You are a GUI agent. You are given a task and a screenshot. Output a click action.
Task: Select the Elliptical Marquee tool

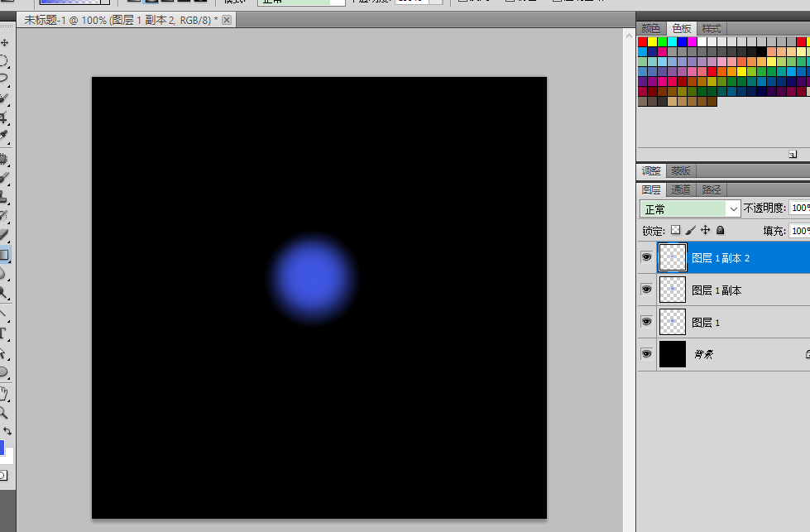(4, 61)
